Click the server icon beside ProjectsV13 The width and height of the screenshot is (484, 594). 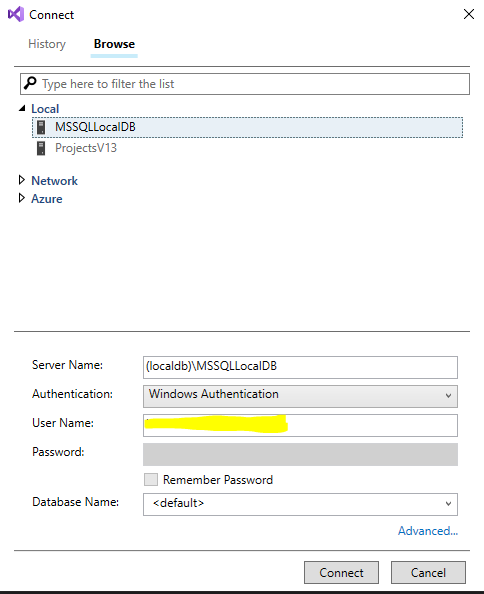41,148
